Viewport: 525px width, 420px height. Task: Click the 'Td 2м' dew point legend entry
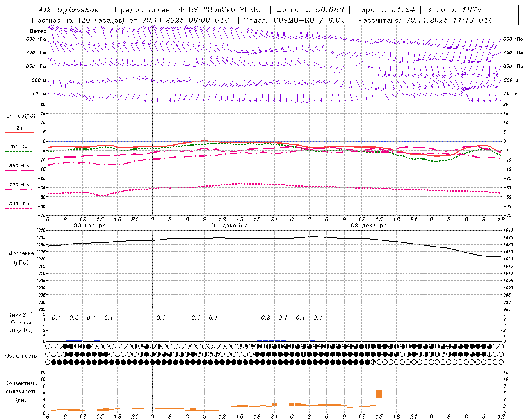pos(19,147)
